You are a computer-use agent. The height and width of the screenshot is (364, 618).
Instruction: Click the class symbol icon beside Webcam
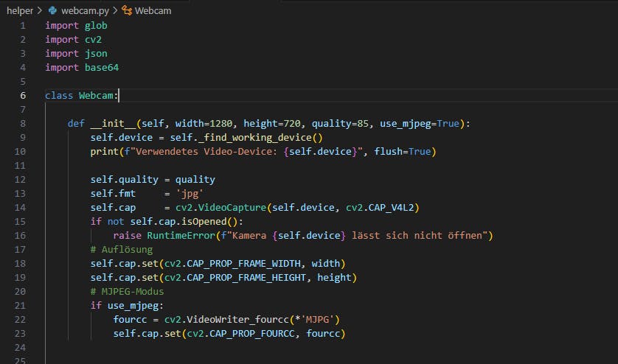click(x=127, y=10)
